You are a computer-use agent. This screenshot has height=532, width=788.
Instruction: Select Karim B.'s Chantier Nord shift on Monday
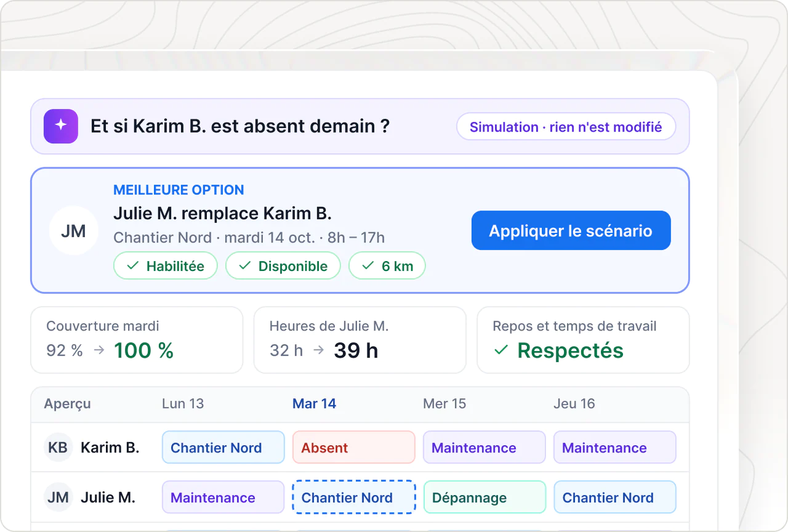[x=223, y=448]
